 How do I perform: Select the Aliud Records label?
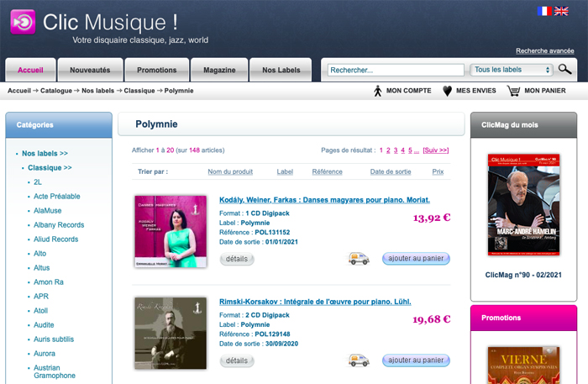pos(56,239)
